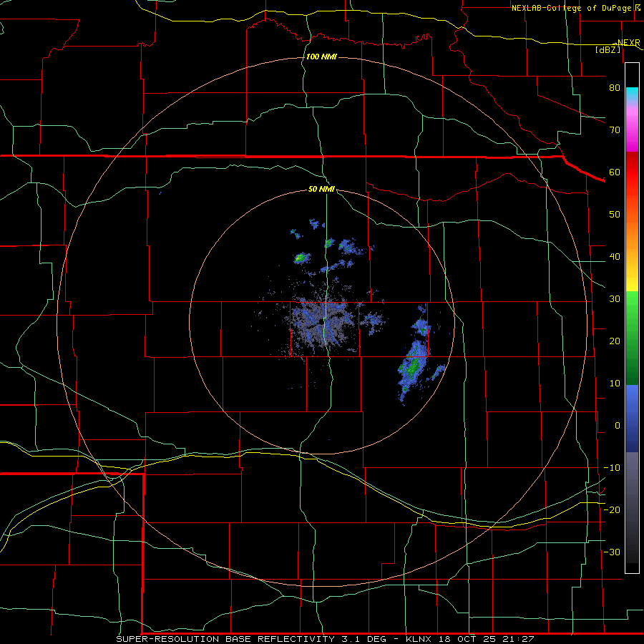
Task: Click the radar site center black dot
Action: 320,322
